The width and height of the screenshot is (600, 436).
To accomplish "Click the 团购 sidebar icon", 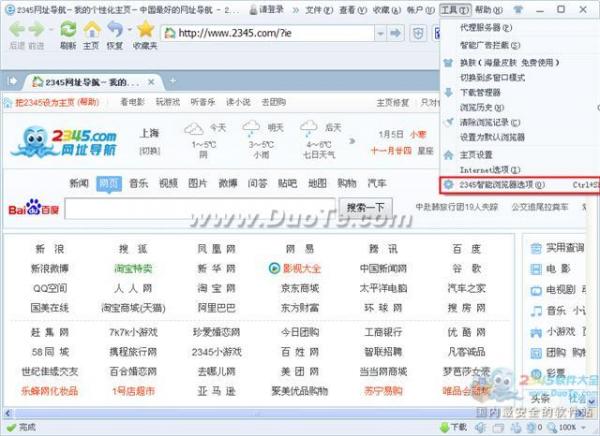I will click(x=536, y=353).
